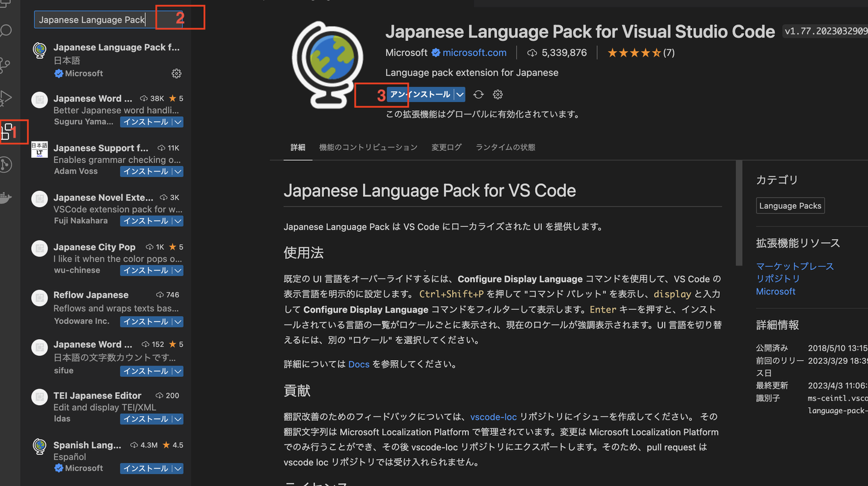The image size is (868, 486).
Task: Click the extension icon of Reflow Japanese
Action: pyautogui.click(x=40, y=298)
